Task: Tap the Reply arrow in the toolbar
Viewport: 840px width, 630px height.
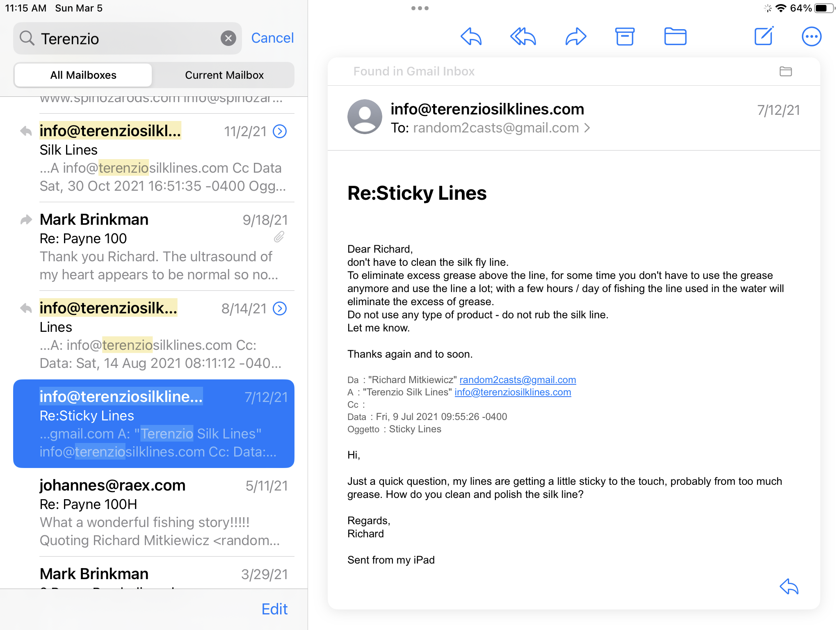Action: coord(471,37)
